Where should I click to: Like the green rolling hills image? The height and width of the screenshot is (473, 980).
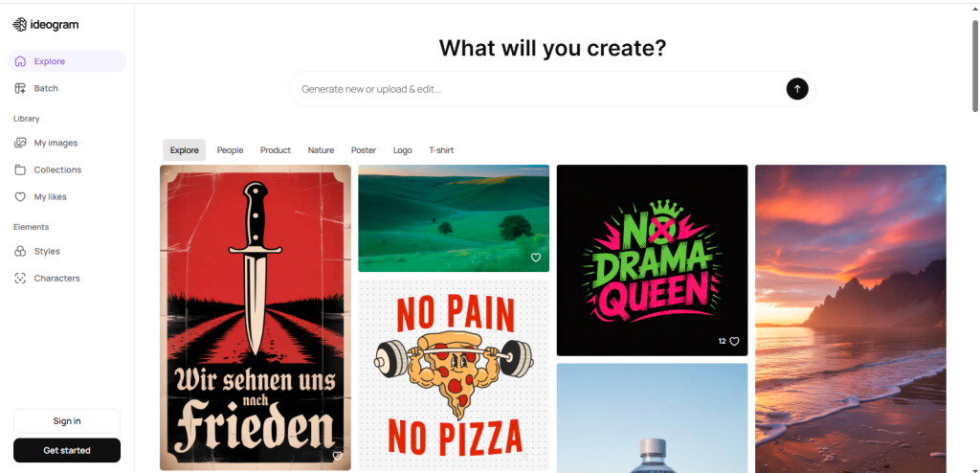tap(536, 258)
